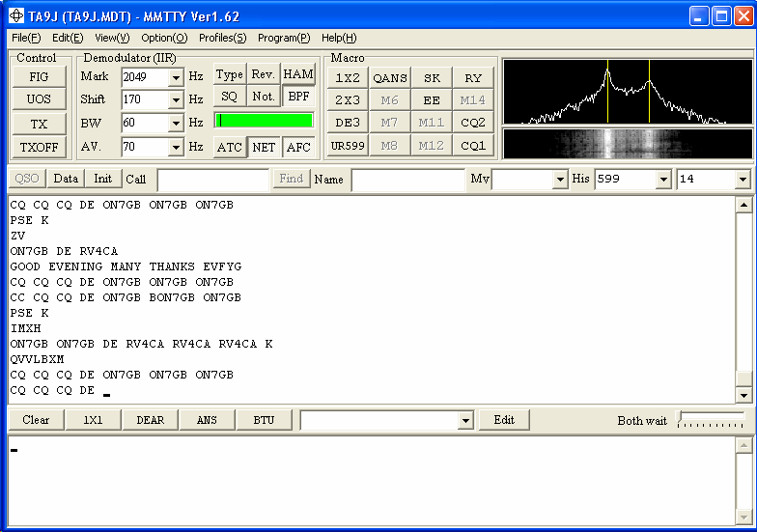757x532 pixels.
Task: Click the HAM default button
Action: [x=298, y=74]
